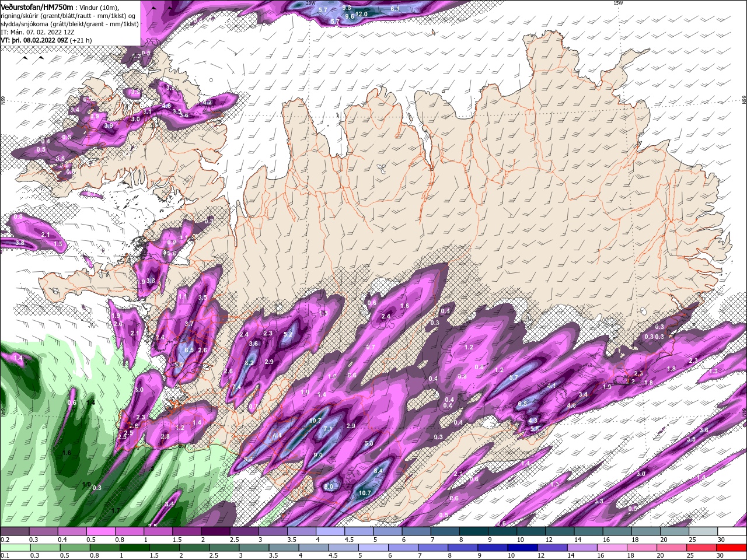Click the 1.7 value in green rain area
The width and height of the screenshot is (747, 560).
click(116, 510)
